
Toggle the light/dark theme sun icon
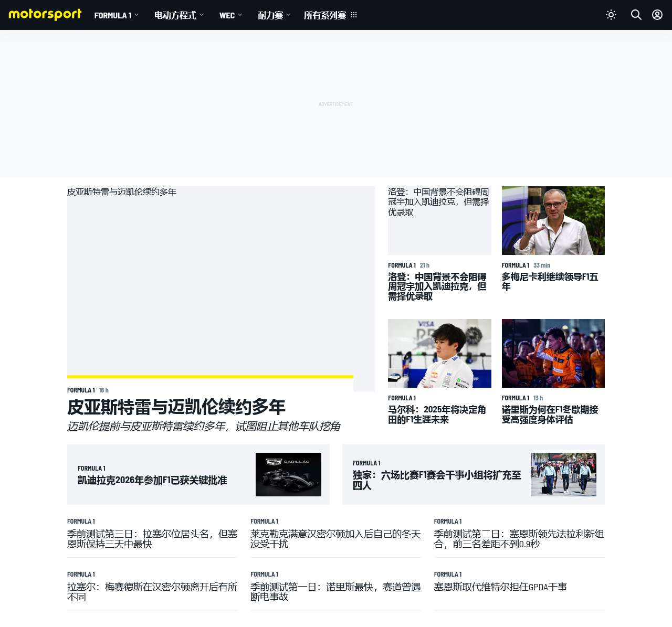pos(611,15)
